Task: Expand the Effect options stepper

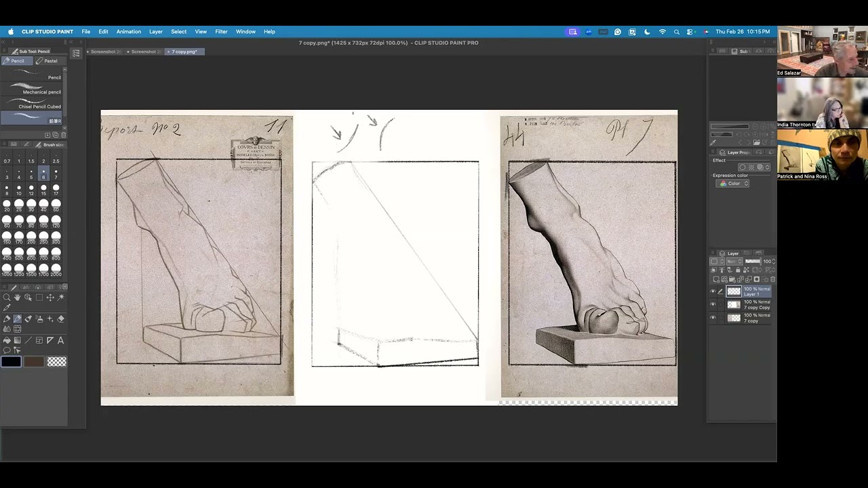Action: (768, 167)
